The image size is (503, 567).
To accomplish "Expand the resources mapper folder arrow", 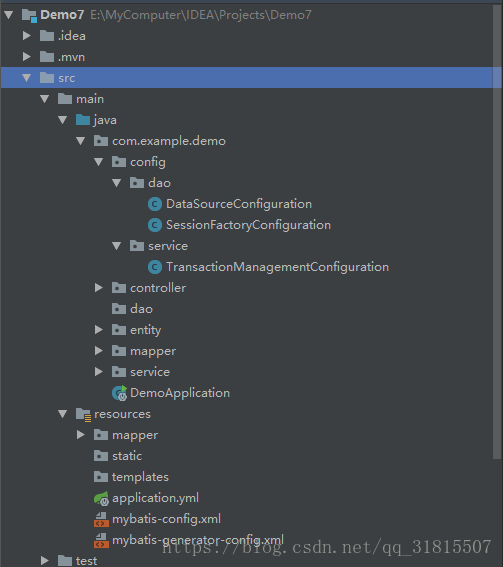I will coord(81,434).
